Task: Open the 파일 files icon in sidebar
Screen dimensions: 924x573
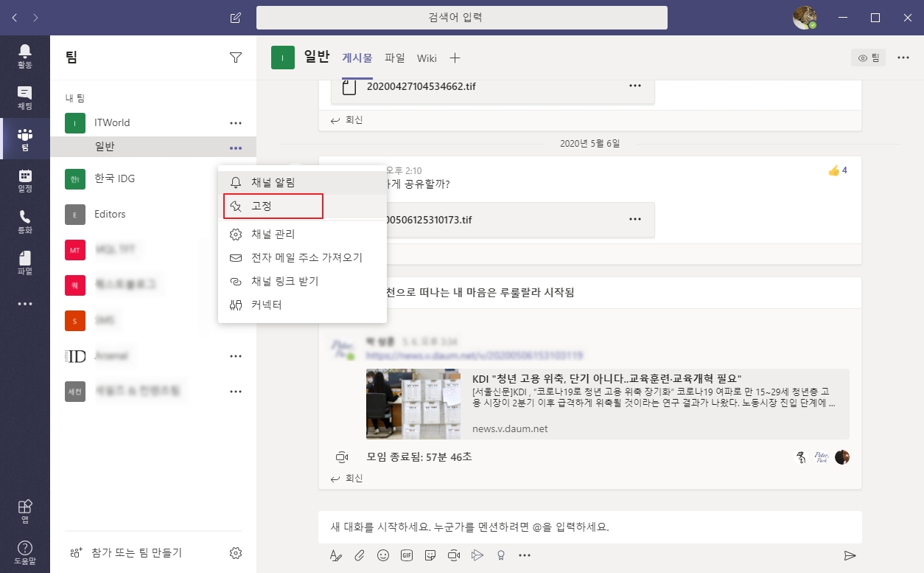Action: coord(25,263)
